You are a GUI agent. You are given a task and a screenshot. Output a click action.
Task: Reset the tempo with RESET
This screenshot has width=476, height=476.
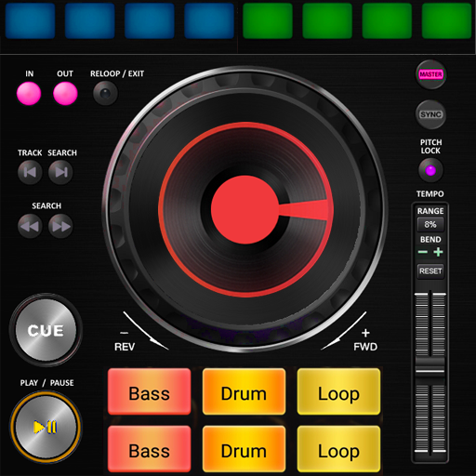[x=430, y=271]
